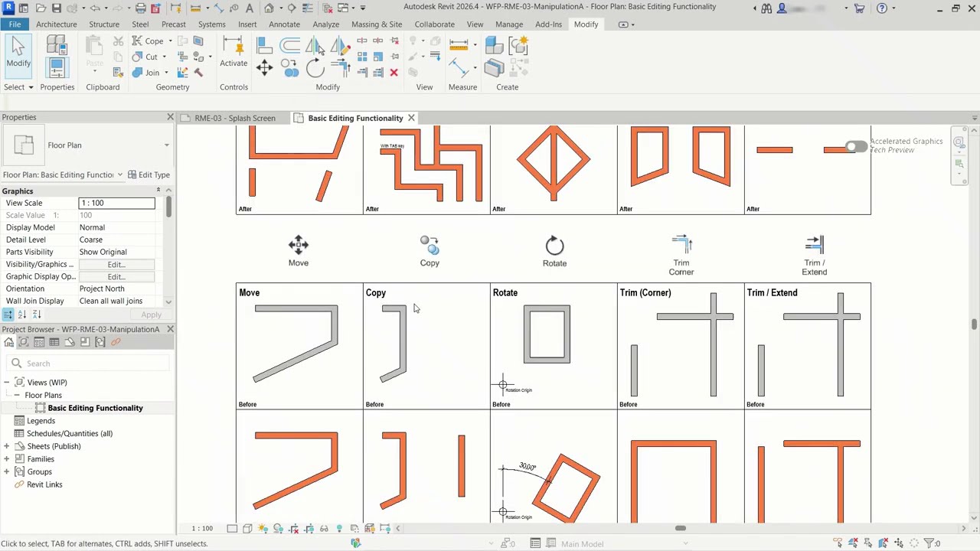Click the Default 3D View house icon
Image resolution: width=980 pixels, height=551 pixels.
(x=269, y=8)
